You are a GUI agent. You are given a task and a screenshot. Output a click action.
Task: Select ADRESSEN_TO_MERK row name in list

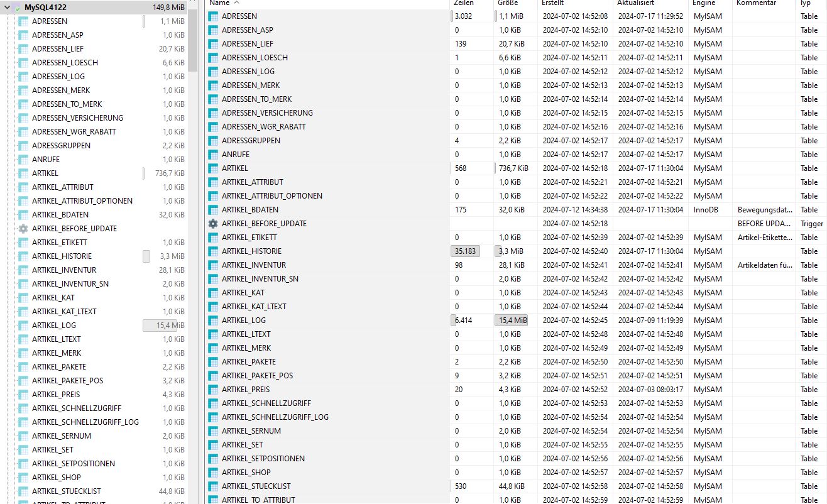[x=256, y=99]
